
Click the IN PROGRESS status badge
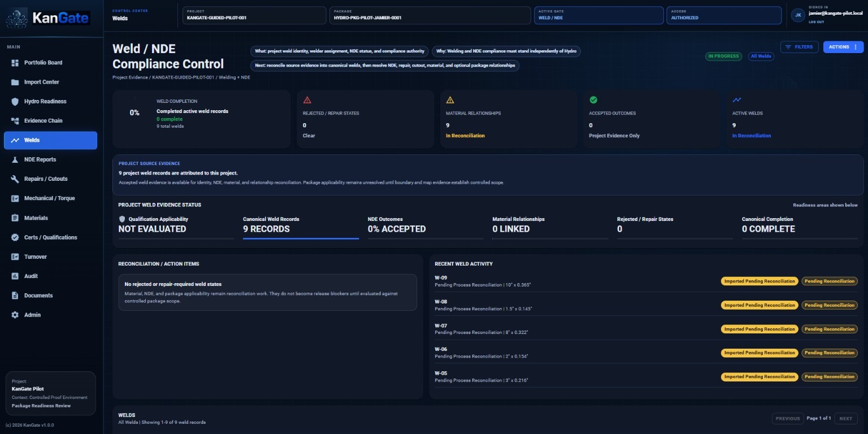(x=723, y=56)
